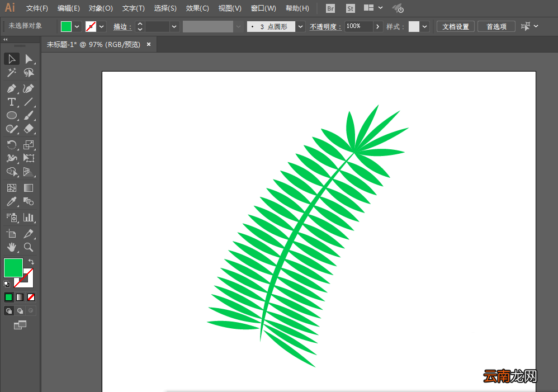Select the Direct Selection tool
The width and height of the screenshot is (558, 392).
click(x=29, y=59)
